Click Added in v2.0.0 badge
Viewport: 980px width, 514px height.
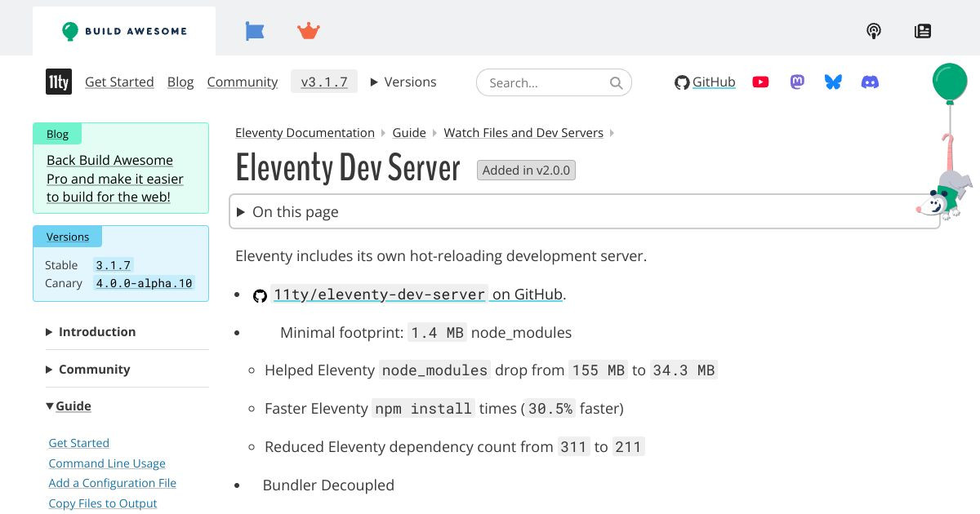pyautogui.click(x=527, y=170)
